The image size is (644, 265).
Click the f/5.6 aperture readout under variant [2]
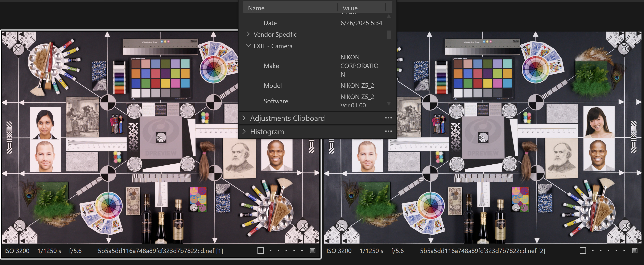[397, 250]
